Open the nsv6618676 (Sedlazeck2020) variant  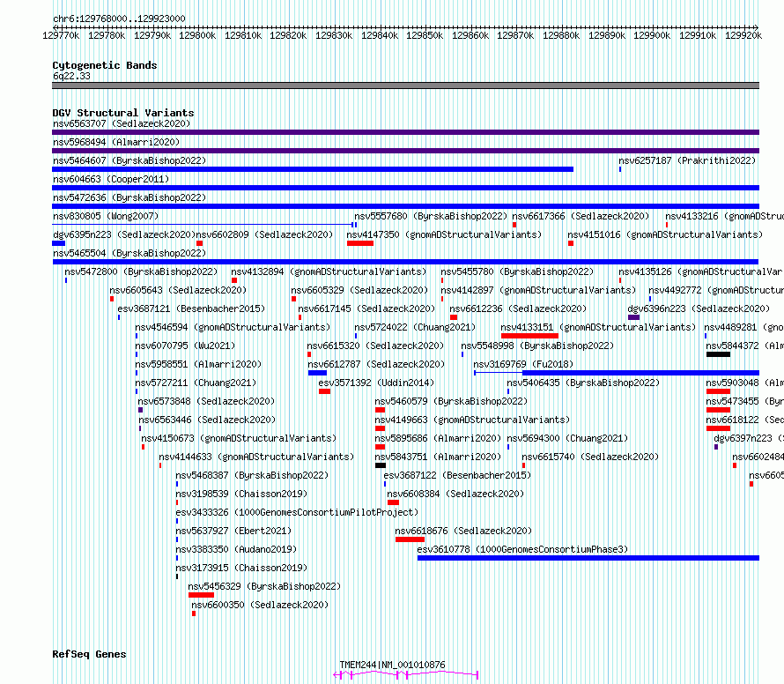[463, 531]
